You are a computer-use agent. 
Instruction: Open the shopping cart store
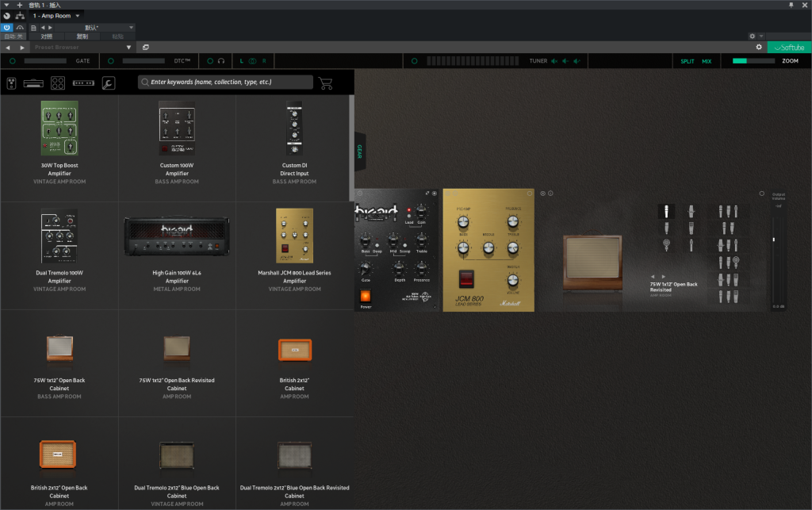[326, 82]
